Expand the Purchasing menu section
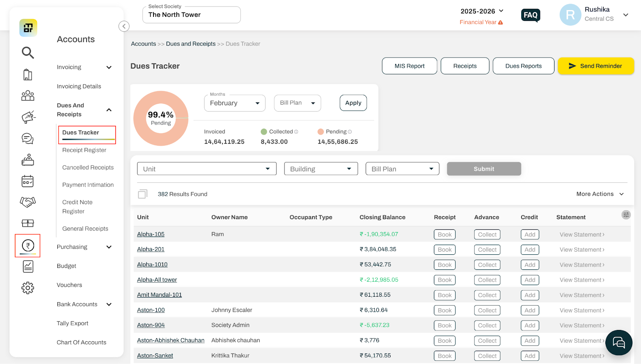 tap(109, 247)
